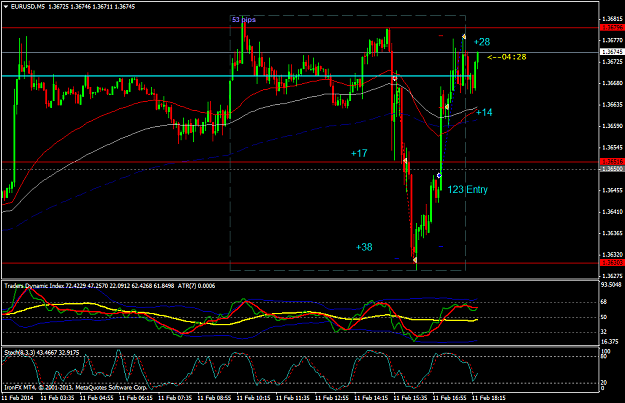Click the 1.36815 price axis label
Viewport: 625px width, 403px height.
(612, 19)
